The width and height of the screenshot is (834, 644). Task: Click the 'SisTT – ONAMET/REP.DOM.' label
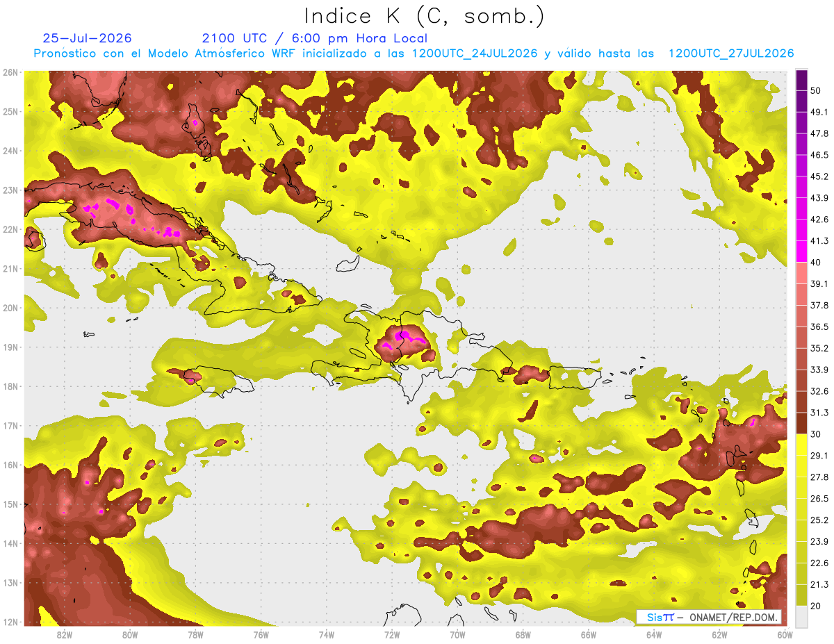(x=709, y=617)
